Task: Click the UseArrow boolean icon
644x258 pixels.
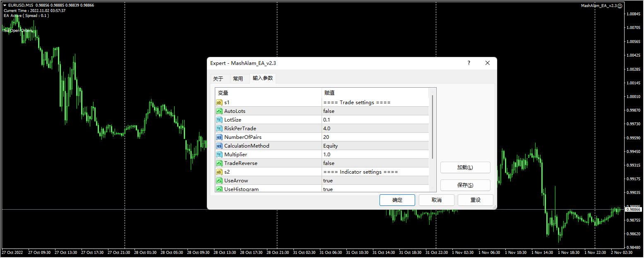Action: click(x=219, y=181)
